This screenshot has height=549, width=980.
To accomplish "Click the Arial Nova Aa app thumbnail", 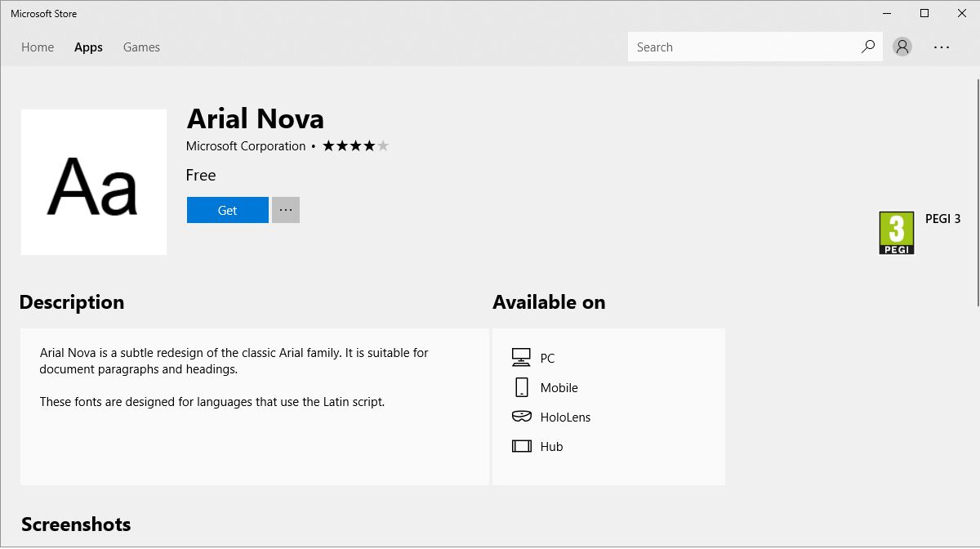I will (94, 182).
